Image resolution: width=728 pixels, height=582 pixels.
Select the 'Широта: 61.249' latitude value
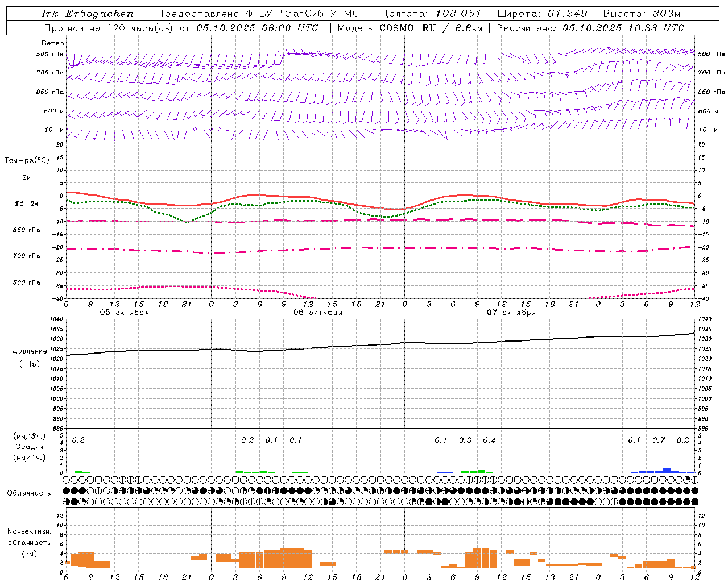click(542, 14)
